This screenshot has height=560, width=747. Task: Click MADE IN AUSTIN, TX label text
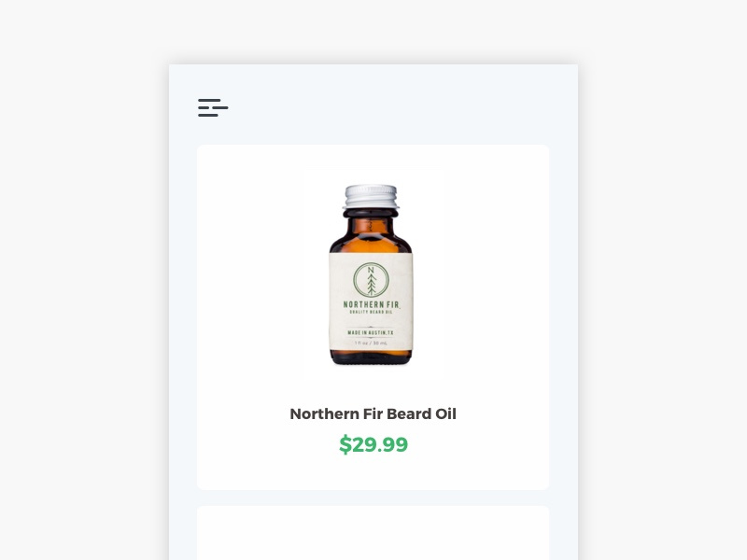coord(371,332)
